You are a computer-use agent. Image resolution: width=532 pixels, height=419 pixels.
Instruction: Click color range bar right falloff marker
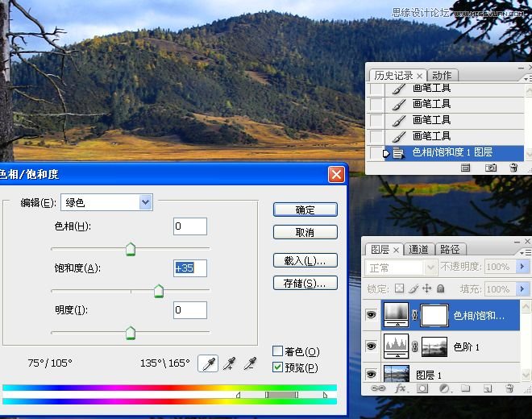[x=325, y=395]
